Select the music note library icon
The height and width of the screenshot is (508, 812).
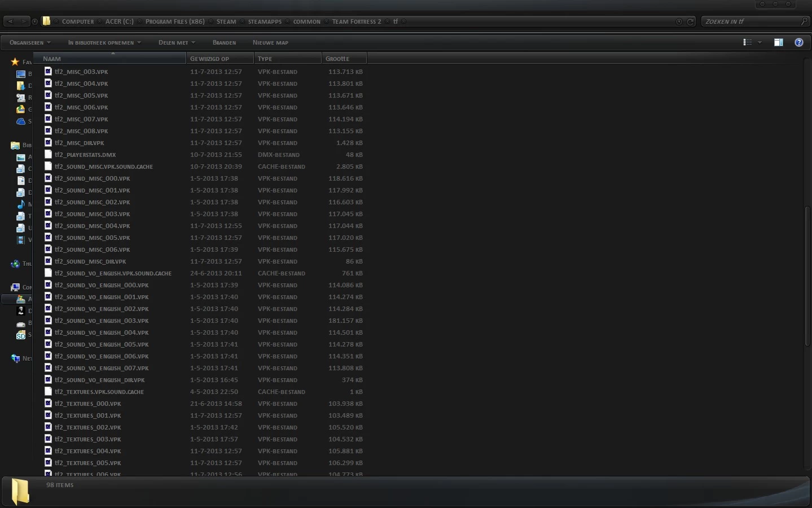coord(21,204)
